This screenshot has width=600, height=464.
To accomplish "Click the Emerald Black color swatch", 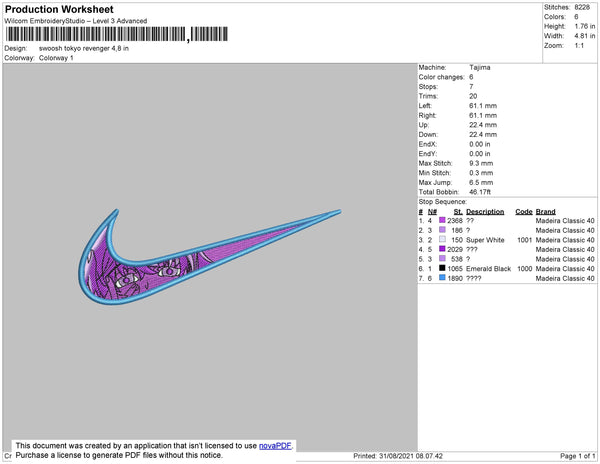I will pos(442,268).
